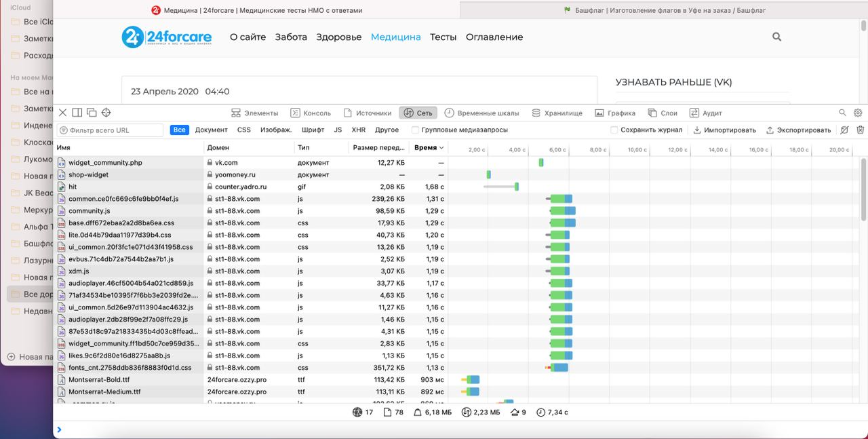Toggle sort order on the Время column chevron
868x439 pixels.
pyautogui.click(x=442, y=148)
